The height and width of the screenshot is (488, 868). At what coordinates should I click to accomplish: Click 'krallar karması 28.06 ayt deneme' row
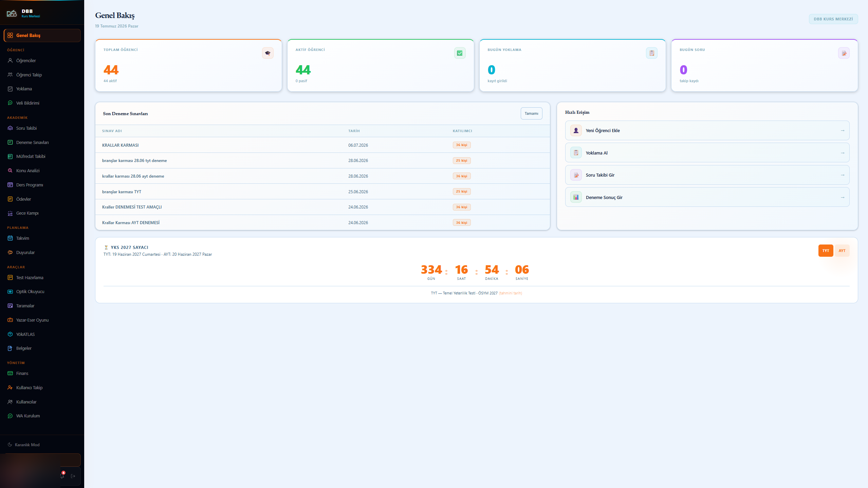(322, 176)
